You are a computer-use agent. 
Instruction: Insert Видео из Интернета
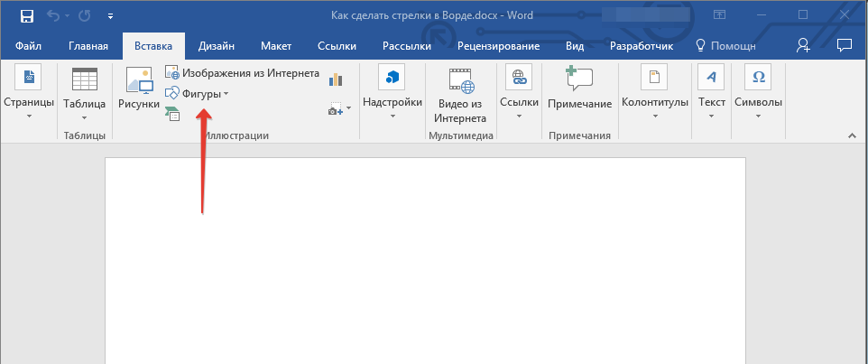coord(462,95)
